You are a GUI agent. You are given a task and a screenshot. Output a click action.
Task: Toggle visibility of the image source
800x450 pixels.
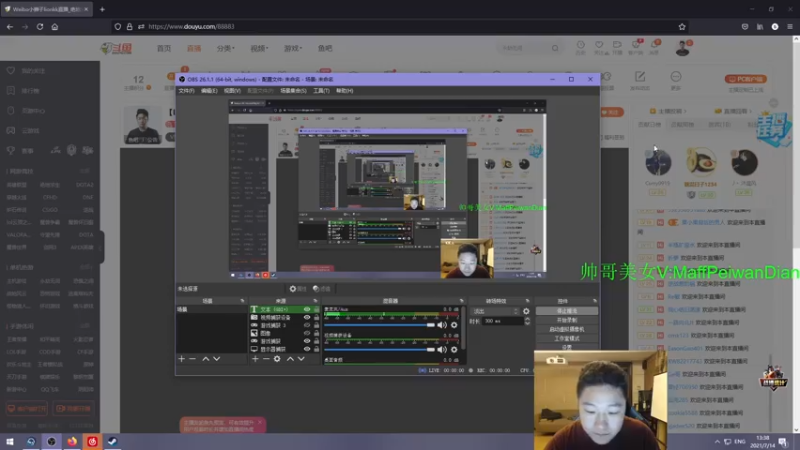(307, 333)
